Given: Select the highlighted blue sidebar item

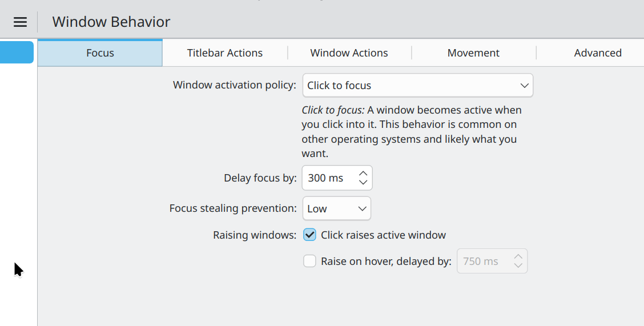Looking at the screenshot, I should (x=17, y=53).
